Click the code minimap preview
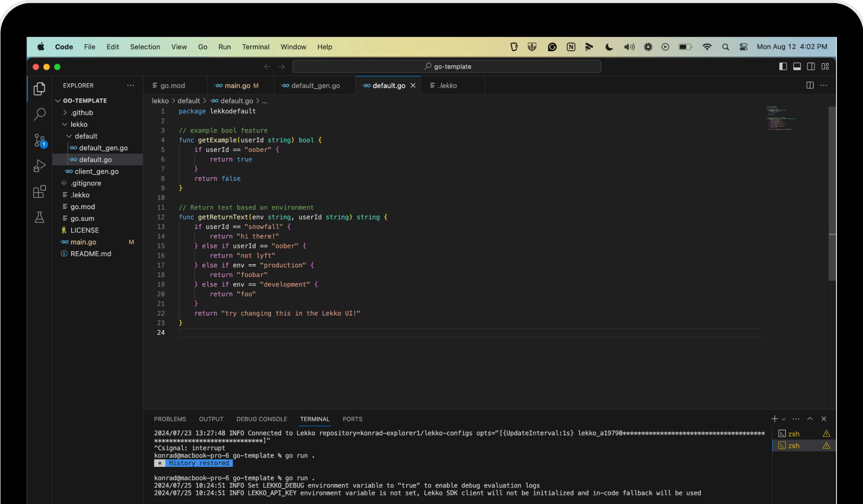Screen dimensions: 863x504 click(781, 119)
